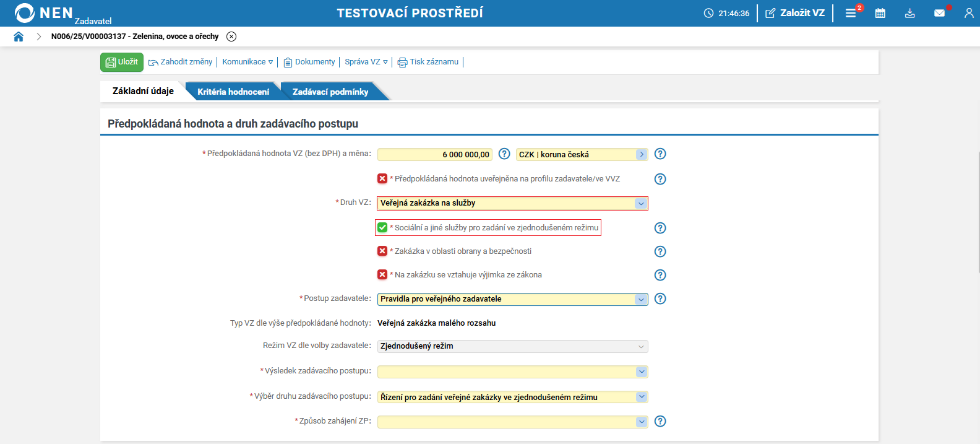Expand the Druh VZ dropdown
The height and width of the screenshot is (444, 980).
pyautogui.click(x=641, y=203)
